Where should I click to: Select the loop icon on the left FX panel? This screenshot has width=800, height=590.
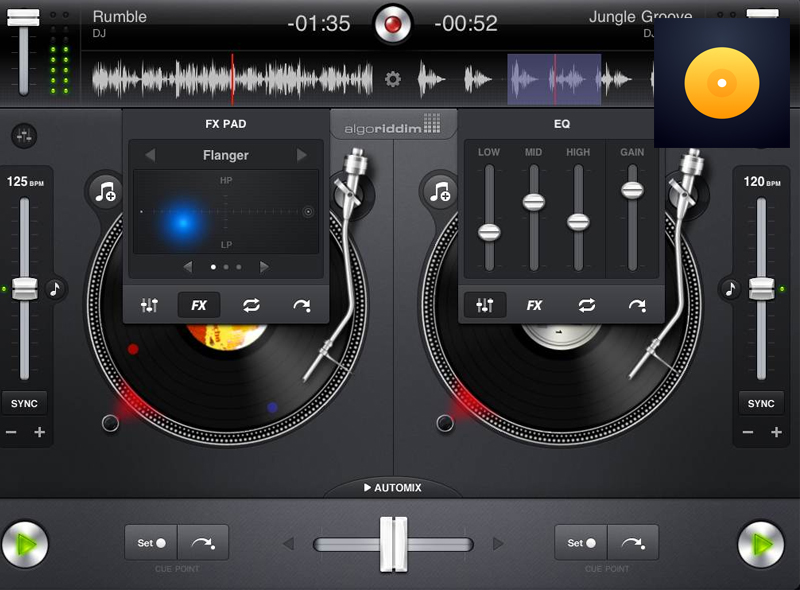click(x=249, y=305)
